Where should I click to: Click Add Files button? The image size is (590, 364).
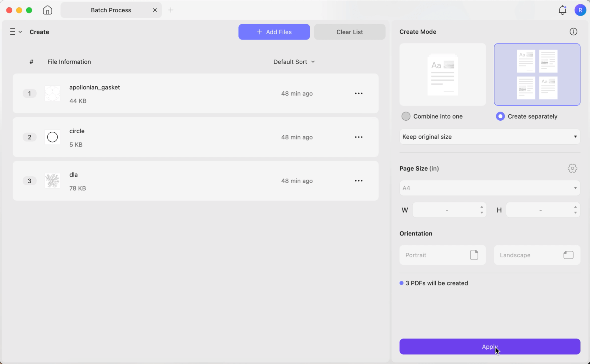(x=274, y=32)
